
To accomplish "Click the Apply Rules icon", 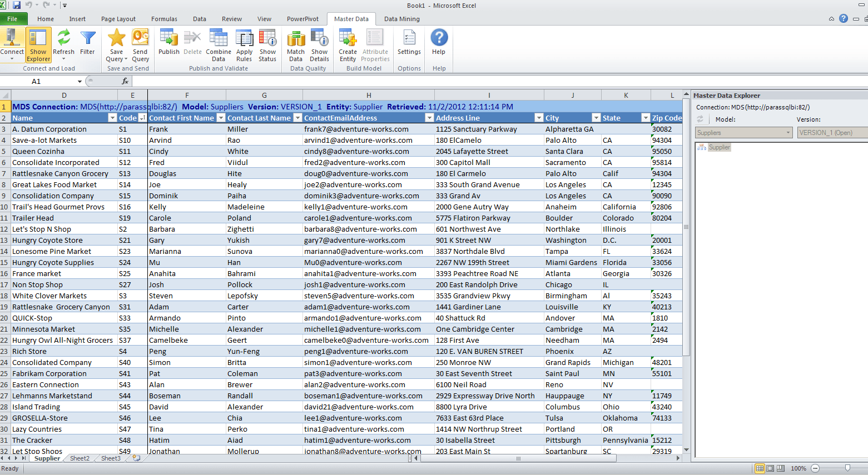I will pos(244,44).
